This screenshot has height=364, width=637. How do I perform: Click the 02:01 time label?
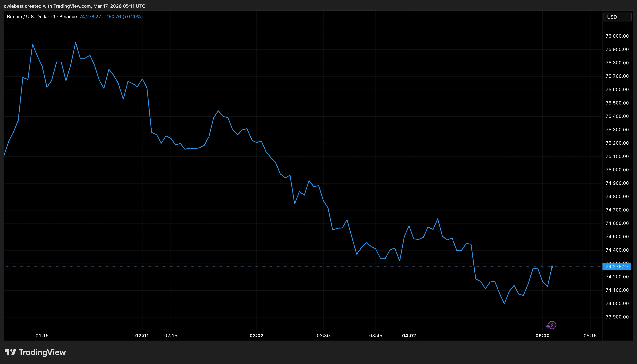point(142,336)
